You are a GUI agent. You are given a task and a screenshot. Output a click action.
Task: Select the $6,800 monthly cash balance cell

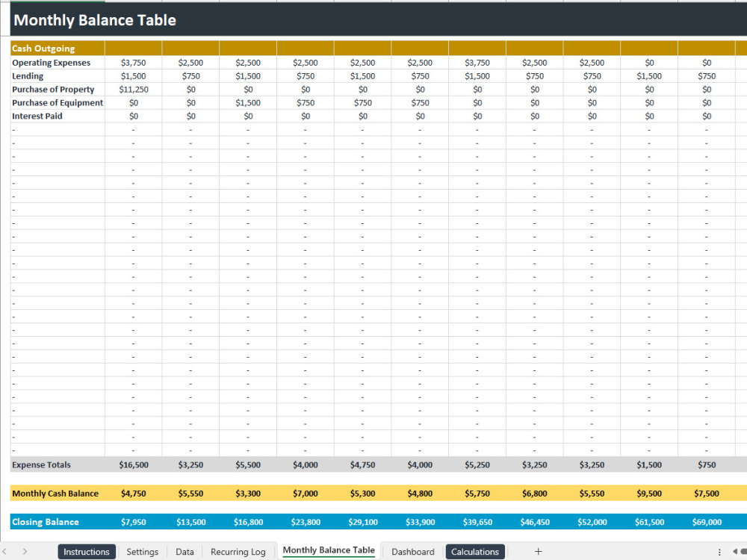point(535,494)
